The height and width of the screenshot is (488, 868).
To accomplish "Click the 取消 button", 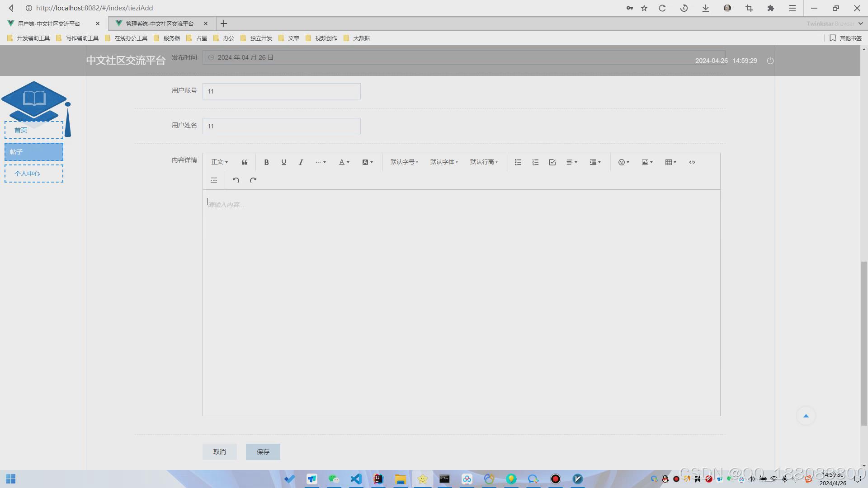I will [x=219, y=452].
